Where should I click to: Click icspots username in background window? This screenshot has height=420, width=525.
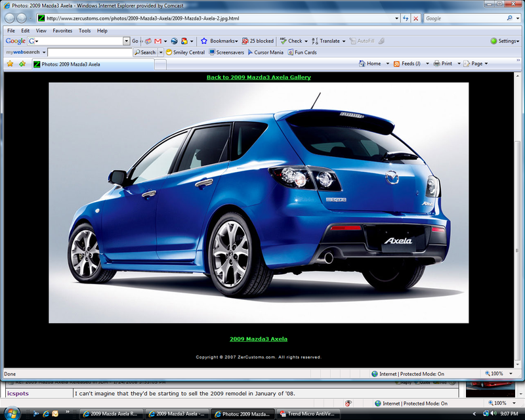(18, 394)
